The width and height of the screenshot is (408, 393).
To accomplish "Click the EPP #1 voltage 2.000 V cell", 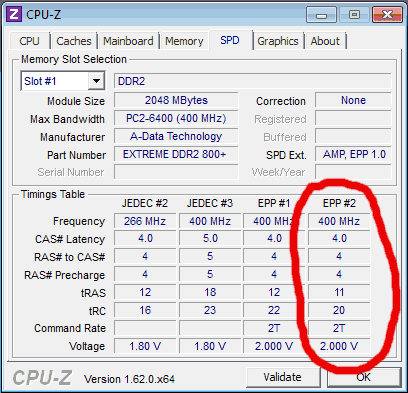I will [x=274, y=346].
